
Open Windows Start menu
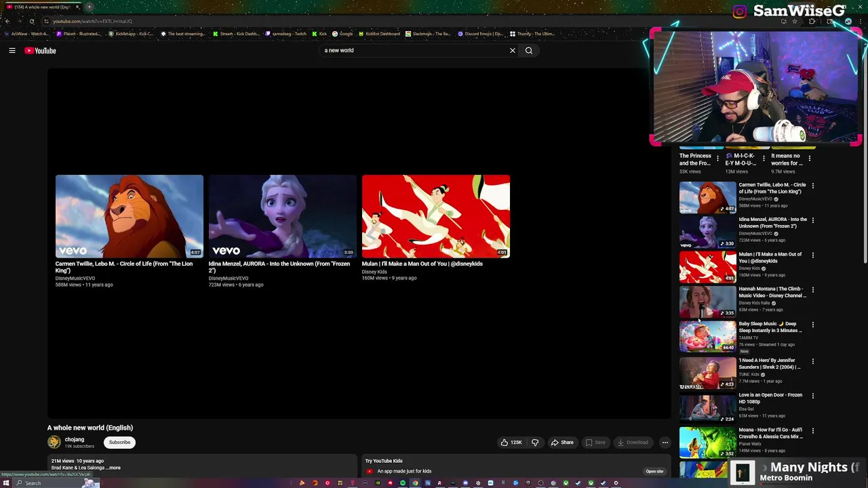[x=5, y=483]
